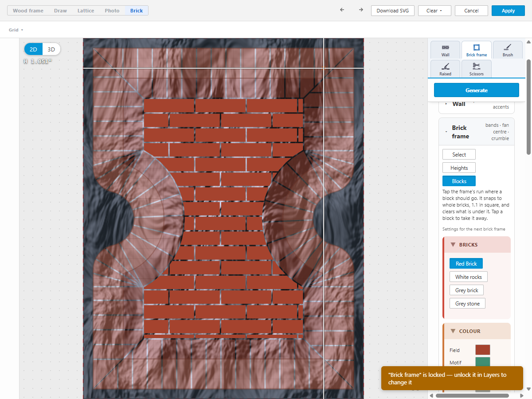Pick the Brush tool
This screenshot has height=399, width=532.
click(508, 50)
